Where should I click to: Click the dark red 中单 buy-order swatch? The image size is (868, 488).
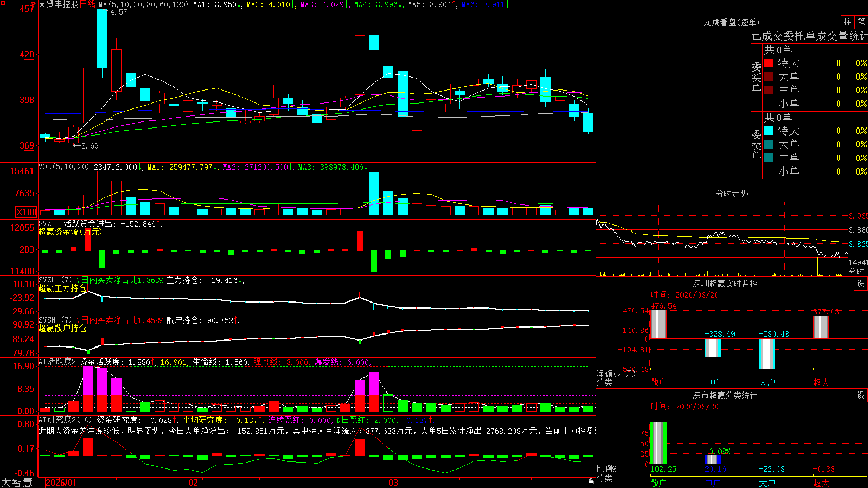click(x=768, y=90)
